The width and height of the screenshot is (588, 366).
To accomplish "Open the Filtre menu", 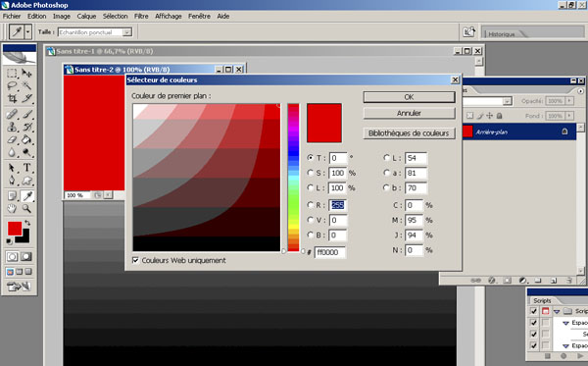I will point(141,16).
